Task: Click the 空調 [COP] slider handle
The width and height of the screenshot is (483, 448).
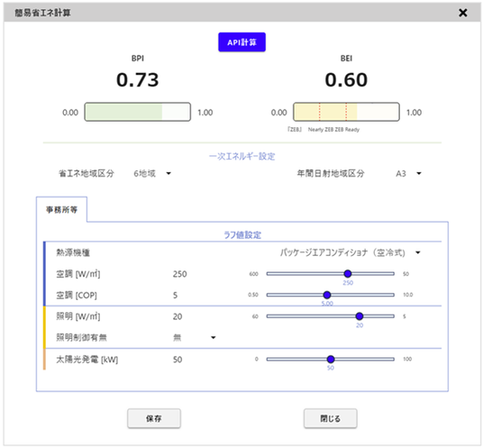Action: point(327,295)
